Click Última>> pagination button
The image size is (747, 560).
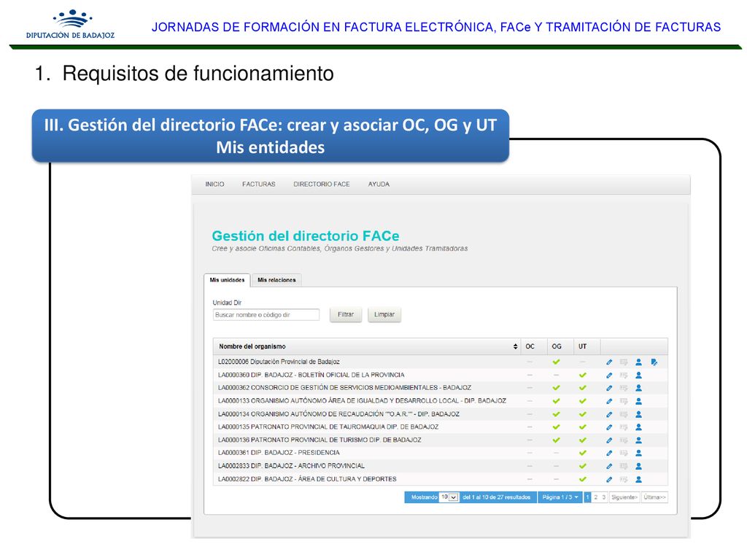pyautogui.click(x=654, y=497)
